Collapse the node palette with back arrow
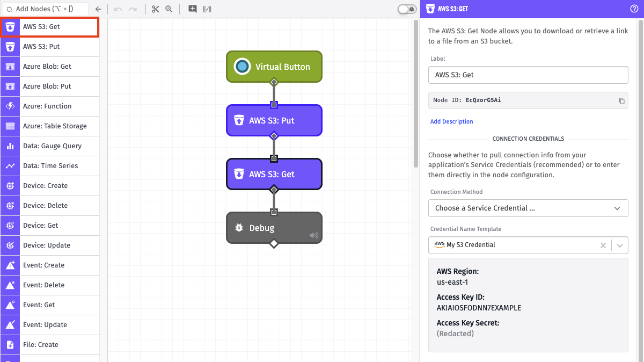Screen dimensions: 644x362 [x=98, y=9]
